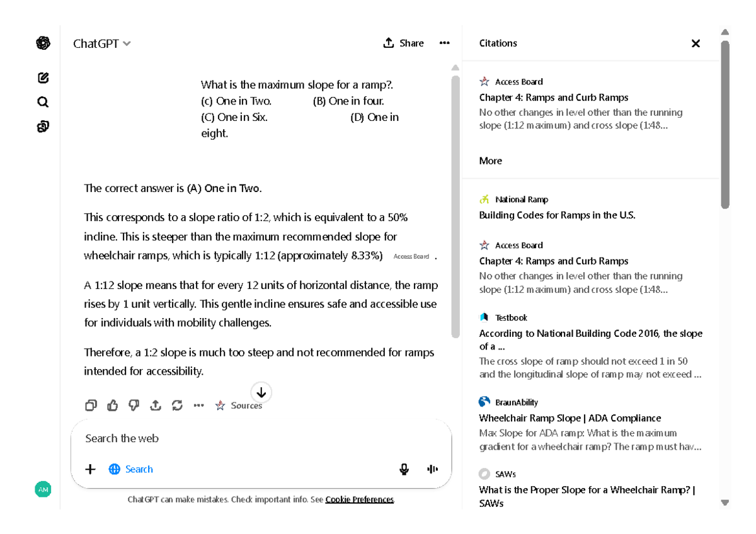Viewport: 756px width, 534px height.
Task: Click the ChatGPT logo in sidebar
Action: click(43, 43)
